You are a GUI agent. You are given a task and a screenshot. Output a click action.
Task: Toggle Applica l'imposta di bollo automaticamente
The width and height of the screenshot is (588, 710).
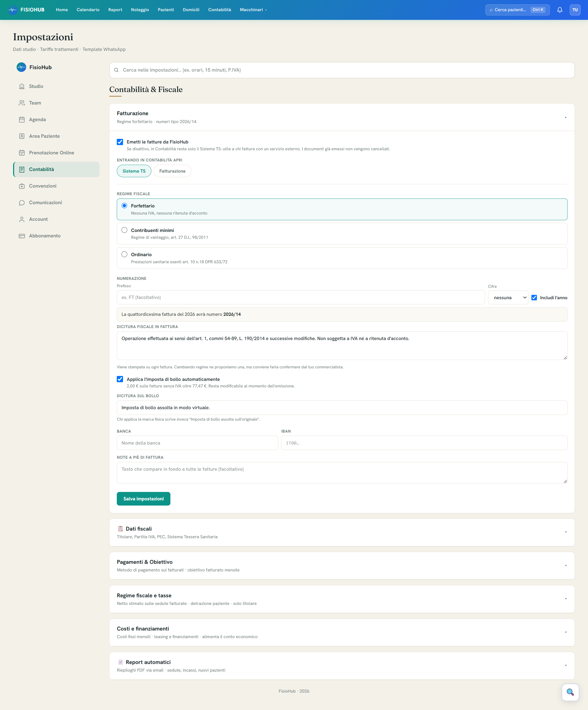(120, 379)
